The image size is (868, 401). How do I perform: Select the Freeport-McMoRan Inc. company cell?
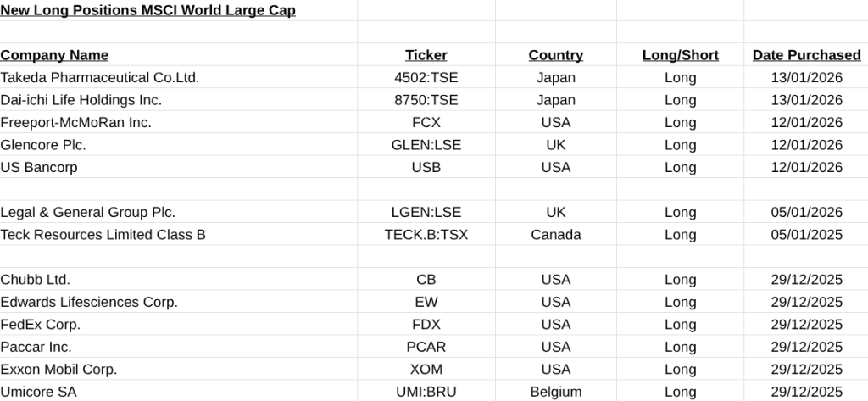pos(76,122)
